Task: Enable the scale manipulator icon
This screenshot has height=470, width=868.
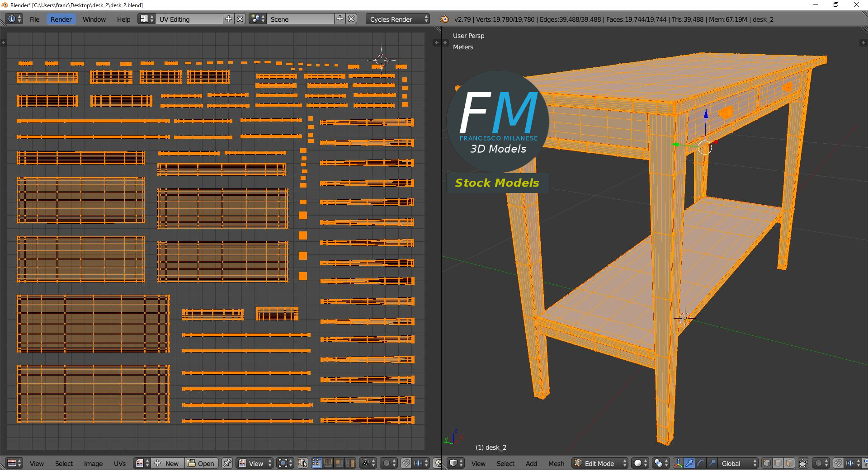Action: (x=712, y=463)
